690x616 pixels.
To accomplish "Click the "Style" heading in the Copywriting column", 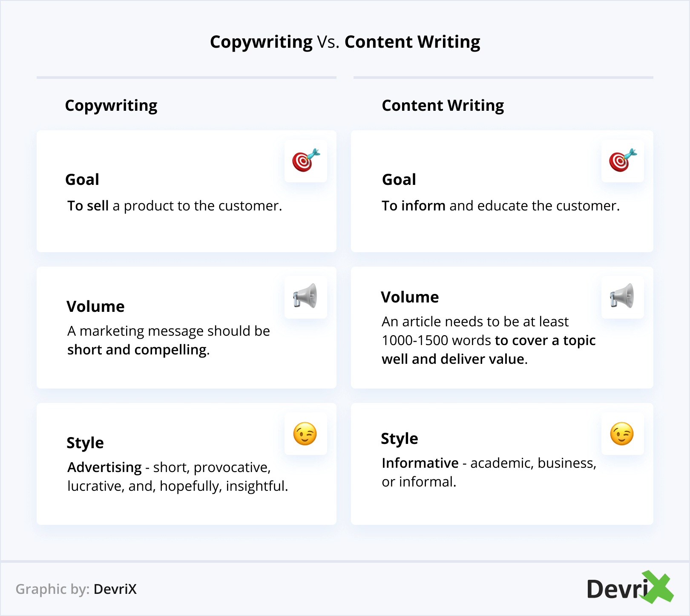I will [85, 443].
